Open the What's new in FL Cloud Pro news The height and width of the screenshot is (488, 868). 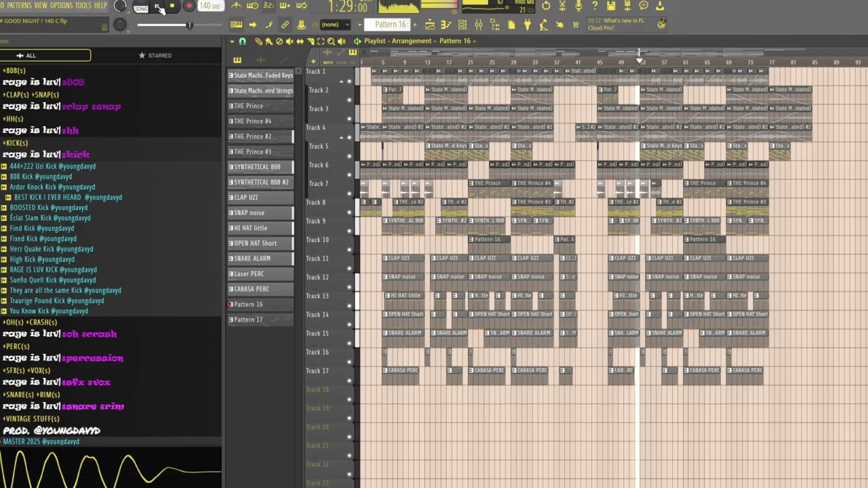coord(625,24)
